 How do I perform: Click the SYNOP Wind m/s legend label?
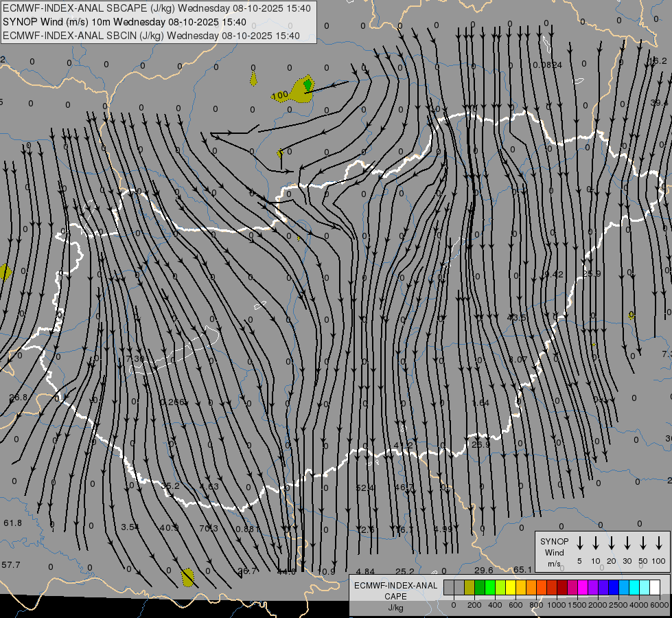click(x=554, y=552)
